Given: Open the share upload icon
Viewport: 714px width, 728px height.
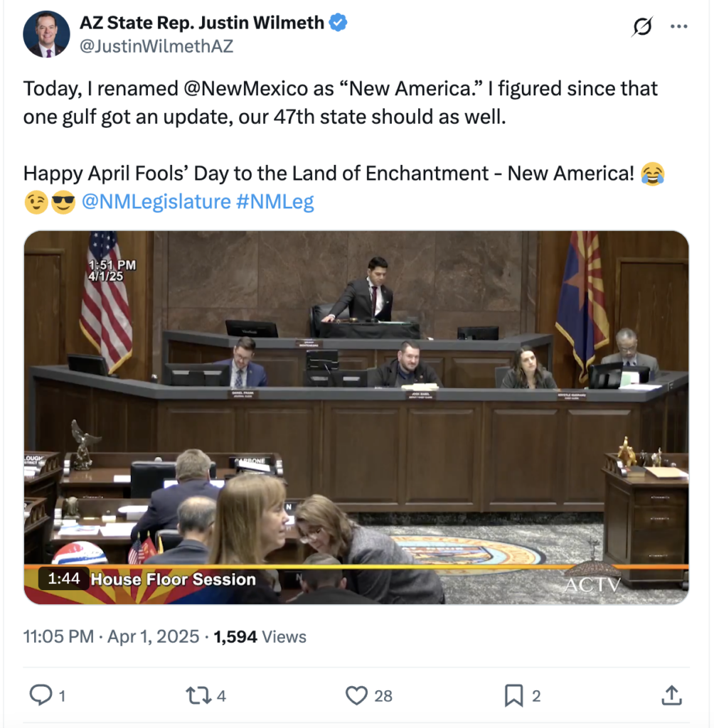Looking at the screenshot, I should [x=672, y=695].
